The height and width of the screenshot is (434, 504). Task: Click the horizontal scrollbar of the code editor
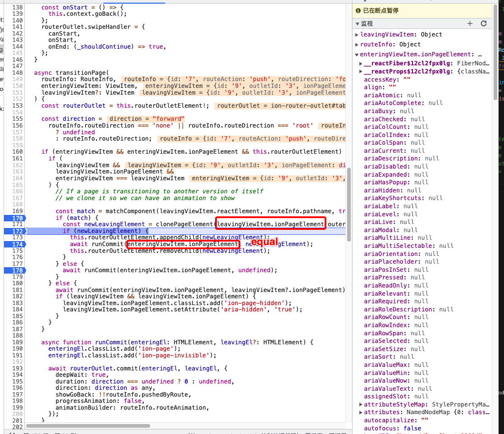click(x=88, y=426)
